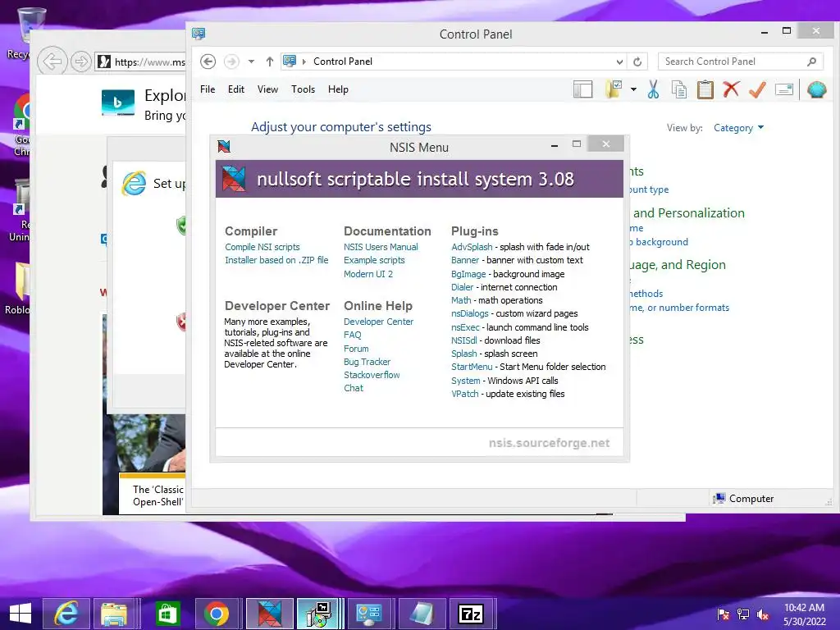
Task: Click the search magnifier in Control Panel
Action: point(811,62)
